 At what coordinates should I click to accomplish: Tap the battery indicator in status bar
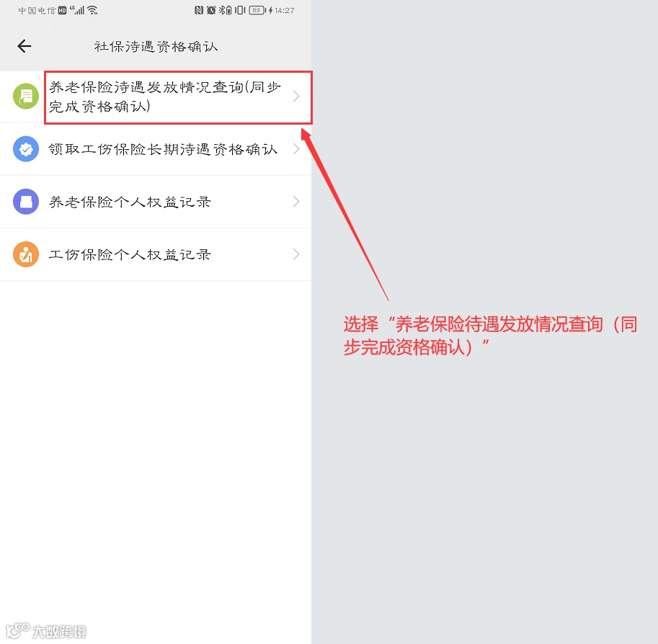coord(257,10)
